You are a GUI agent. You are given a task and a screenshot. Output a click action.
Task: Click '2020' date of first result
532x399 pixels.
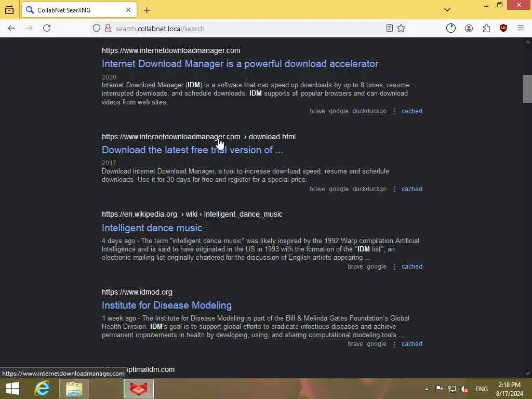(x=109, y=77)
